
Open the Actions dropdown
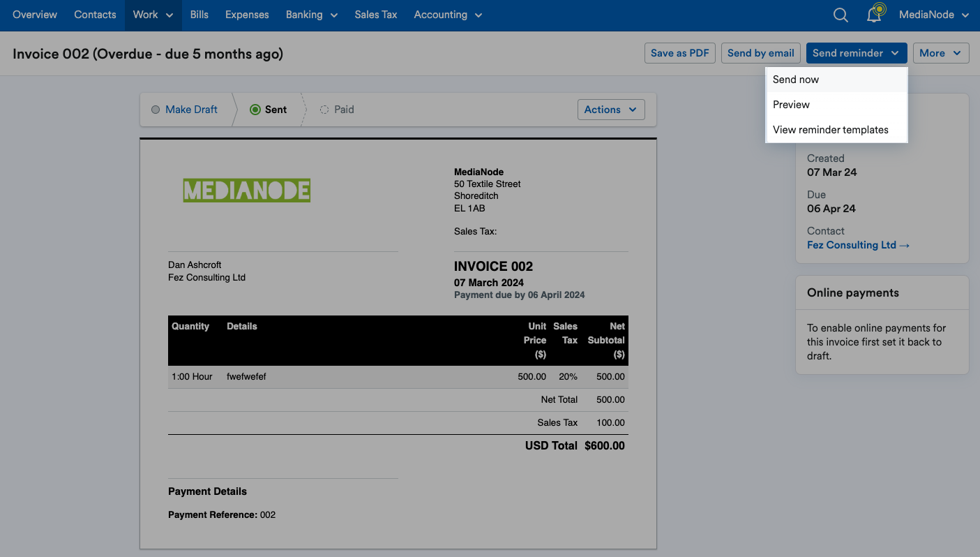pos(611,110)
